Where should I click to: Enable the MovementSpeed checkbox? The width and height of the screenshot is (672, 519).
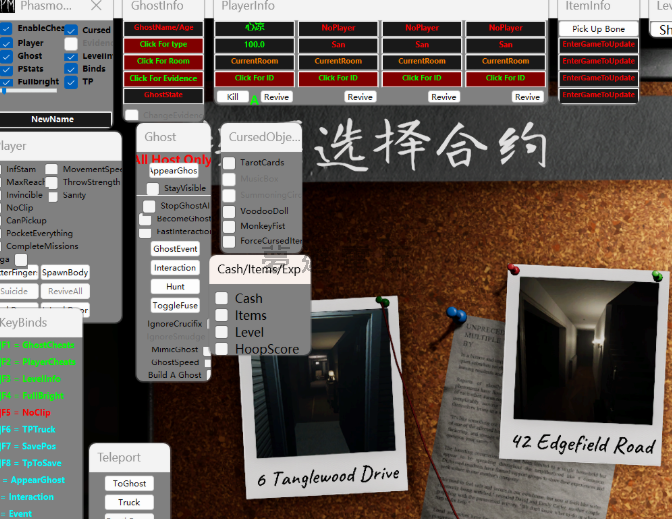(51, 169)
